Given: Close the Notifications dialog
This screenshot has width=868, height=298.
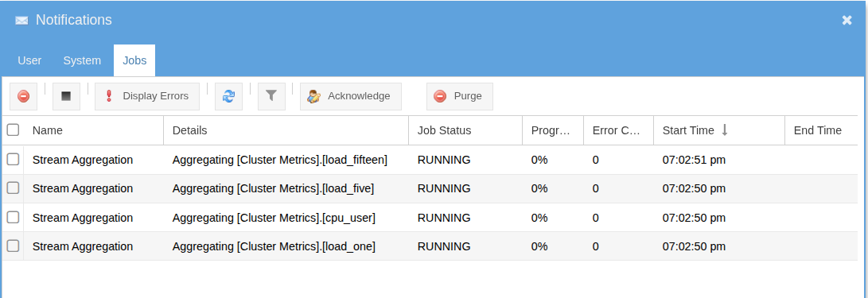Looking at the screenshot, I should coord(847,21).
